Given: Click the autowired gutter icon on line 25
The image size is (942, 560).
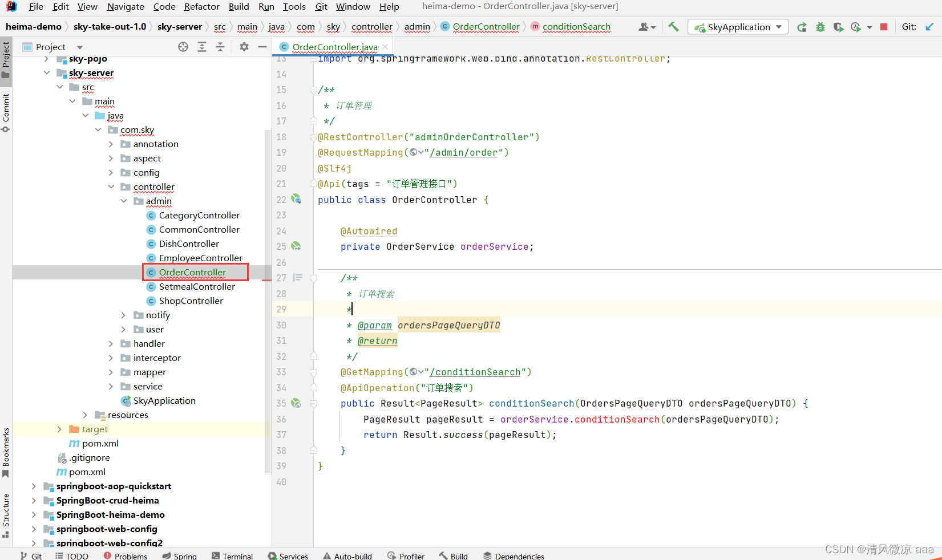Looking at the screenshot, I should (296, 246).
